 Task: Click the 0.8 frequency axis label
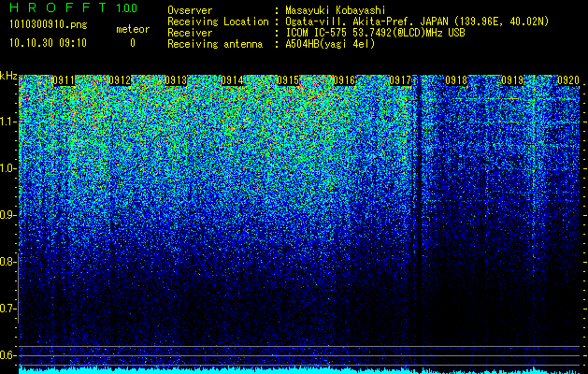tap(7, 262)
